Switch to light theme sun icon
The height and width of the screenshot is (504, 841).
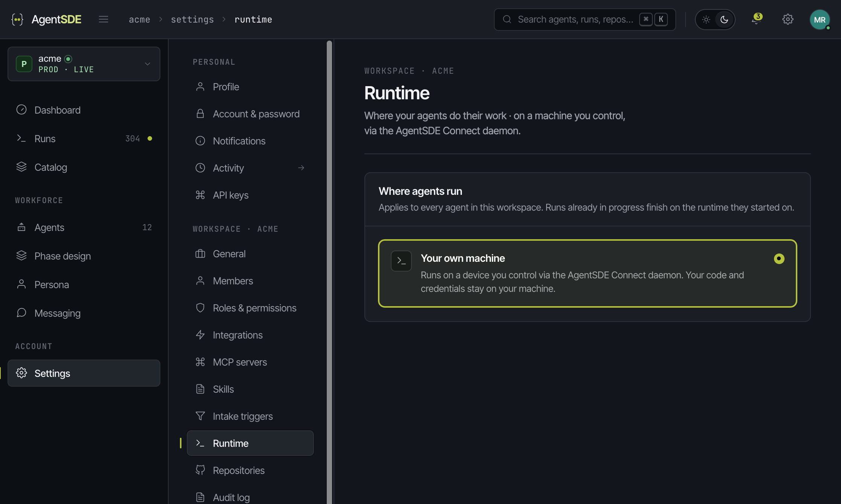click(x=706, y=20)
